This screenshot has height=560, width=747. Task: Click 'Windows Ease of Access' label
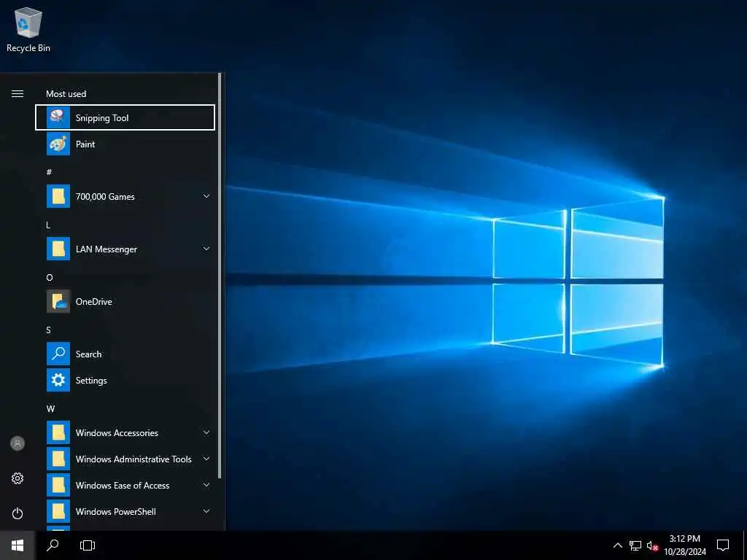pos(123,485)
